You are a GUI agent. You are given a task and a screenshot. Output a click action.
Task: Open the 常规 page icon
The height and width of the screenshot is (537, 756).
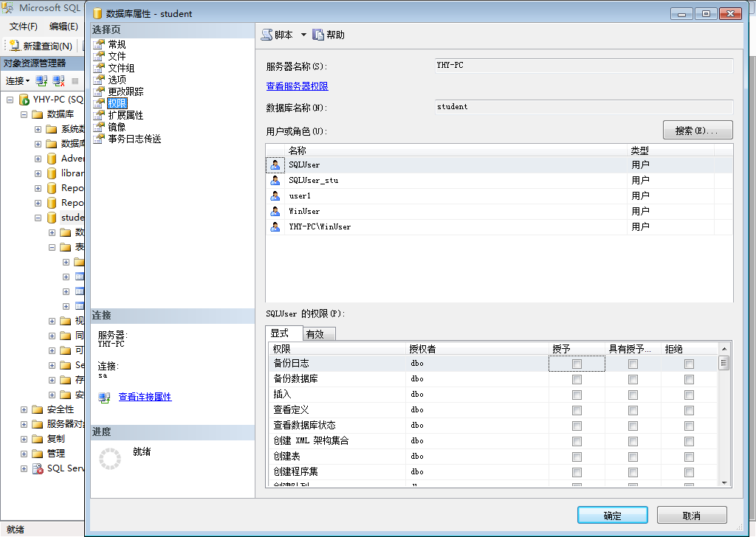(99, 44)
